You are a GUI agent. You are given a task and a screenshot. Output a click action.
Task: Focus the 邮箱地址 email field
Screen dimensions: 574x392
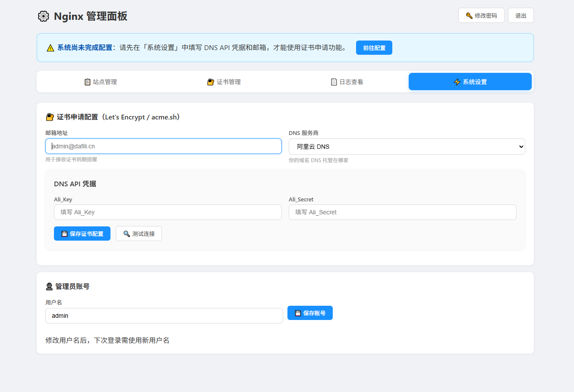[x=164, y=146]
